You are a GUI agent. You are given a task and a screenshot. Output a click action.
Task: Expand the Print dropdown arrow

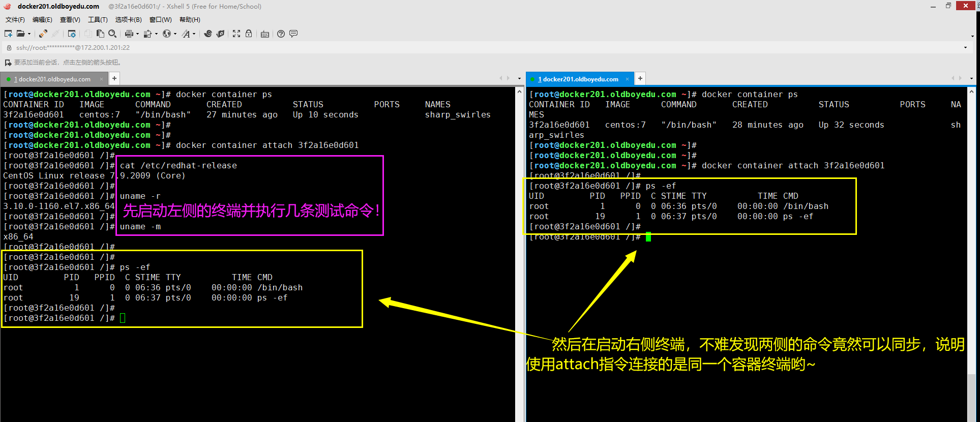tap(137, 34)
